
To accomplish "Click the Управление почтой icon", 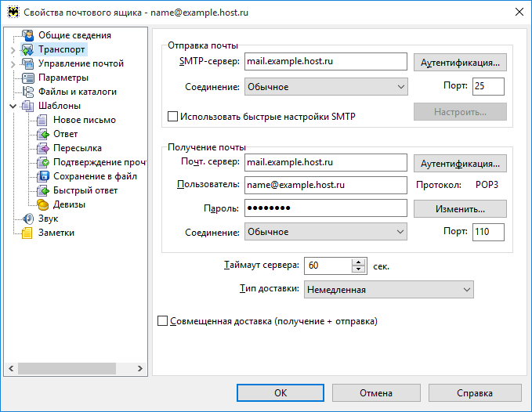I will [x=28, y=63].
